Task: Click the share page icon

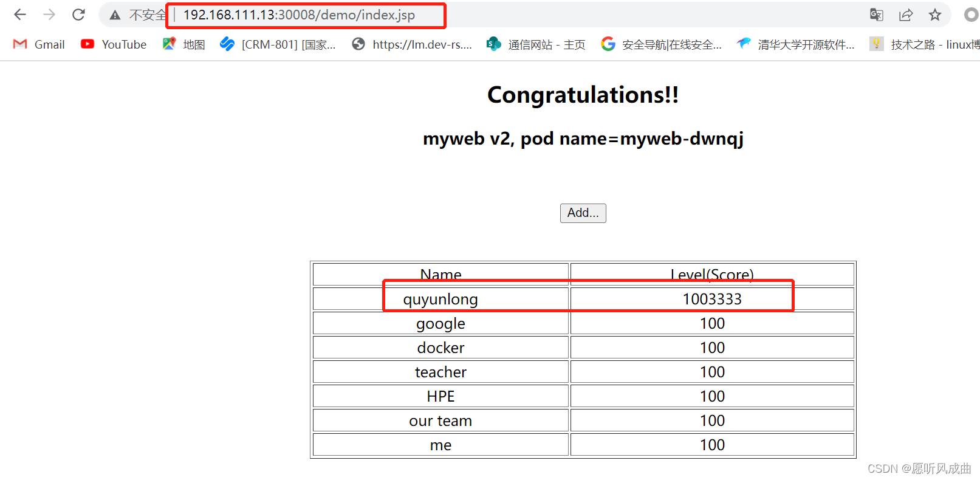Action: (x=906, y=15)
